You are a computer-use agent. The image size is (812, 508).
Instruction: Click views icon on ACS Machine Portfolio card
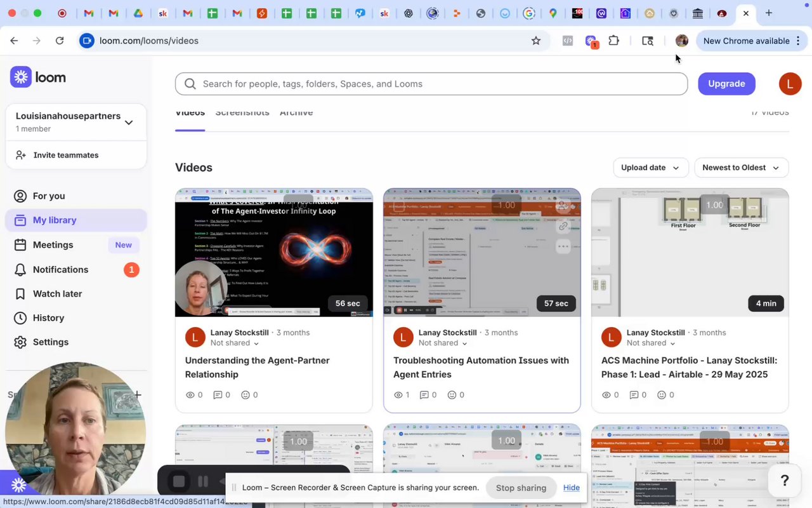coord(606,395)
